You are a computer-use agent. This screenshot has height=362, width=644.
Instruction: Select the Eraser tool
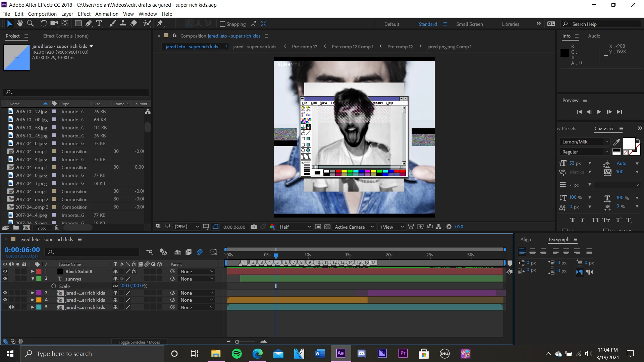133,23
